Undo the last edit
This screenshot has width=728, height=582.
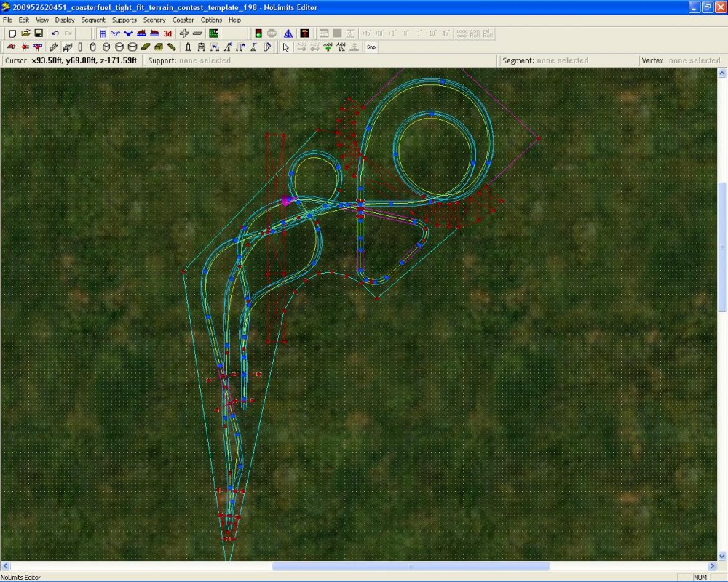(55, 33)
